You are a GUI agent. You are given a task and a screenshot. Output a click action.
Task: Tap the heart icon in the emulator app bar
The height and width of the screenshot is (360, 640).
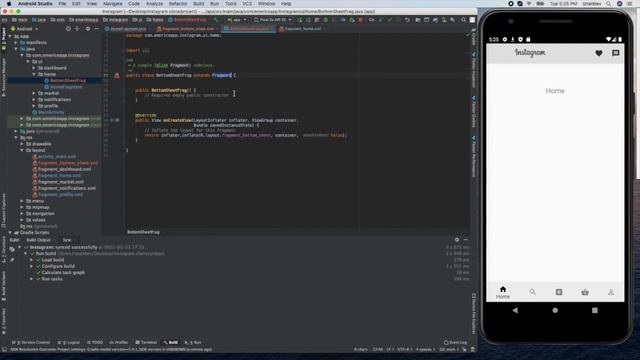(598, 53)
